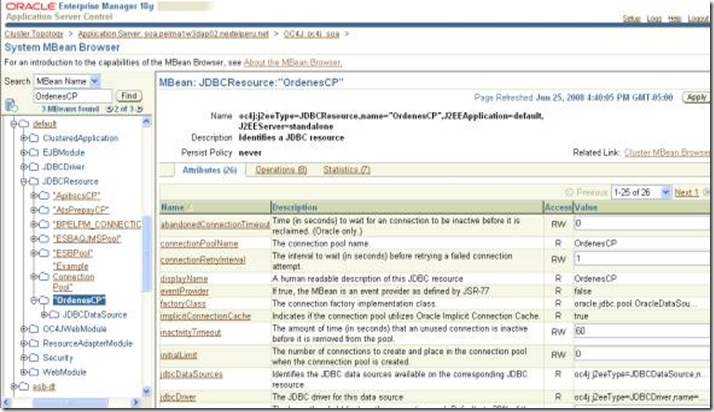
Task: Expand the esb-dt node
Action: (x=14, y=387)
